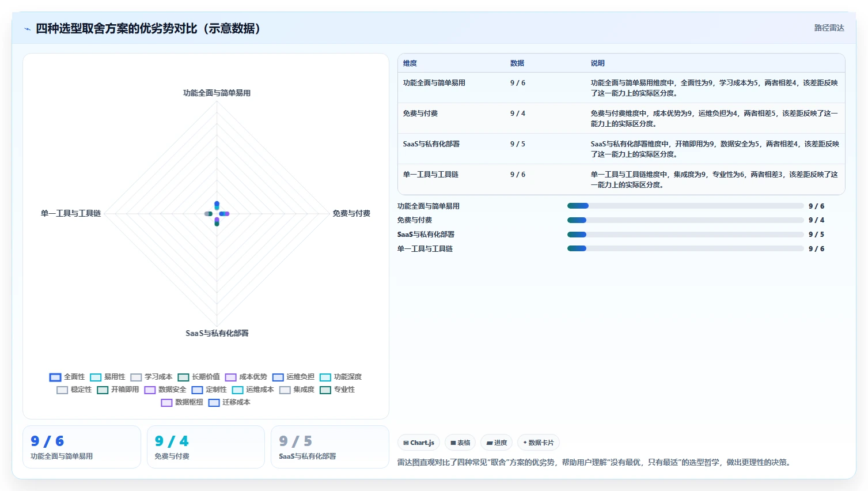Toggle the 开箱即用 legend item
Viewport: 868px width, 491px height.
click(118, 390)
